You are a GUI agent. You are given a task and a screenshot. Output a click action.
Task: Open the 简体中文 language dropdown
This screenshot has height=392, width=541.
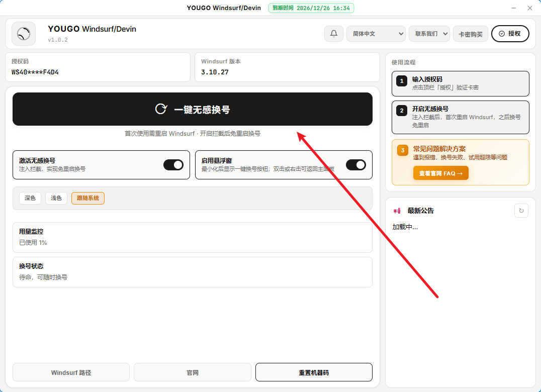(x=376, y=34)
